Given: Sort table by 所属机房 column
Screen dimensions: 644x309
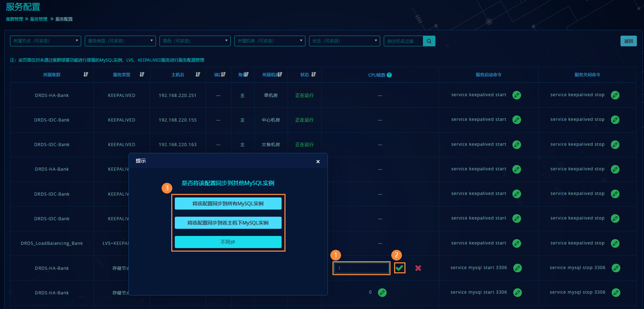Looking at the screenshot, I should [x=280, y=74].
